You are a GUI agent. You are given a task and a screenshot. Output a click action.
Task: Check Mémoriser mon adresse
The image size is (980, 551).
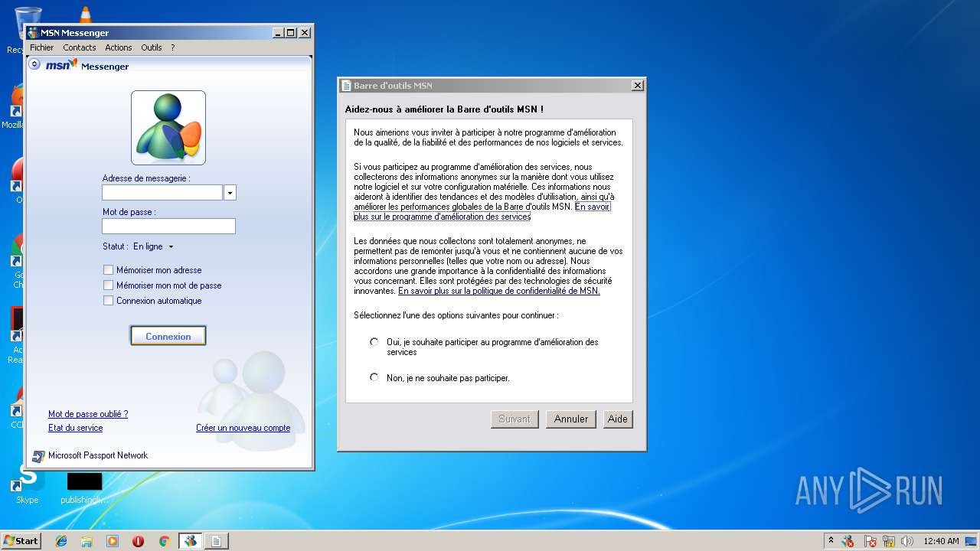(x=108, y=270)
